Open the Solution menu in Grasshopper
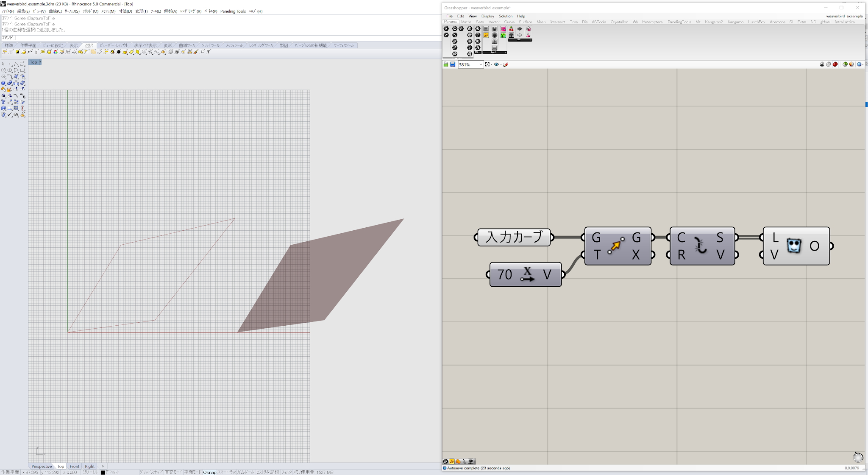 505,16
